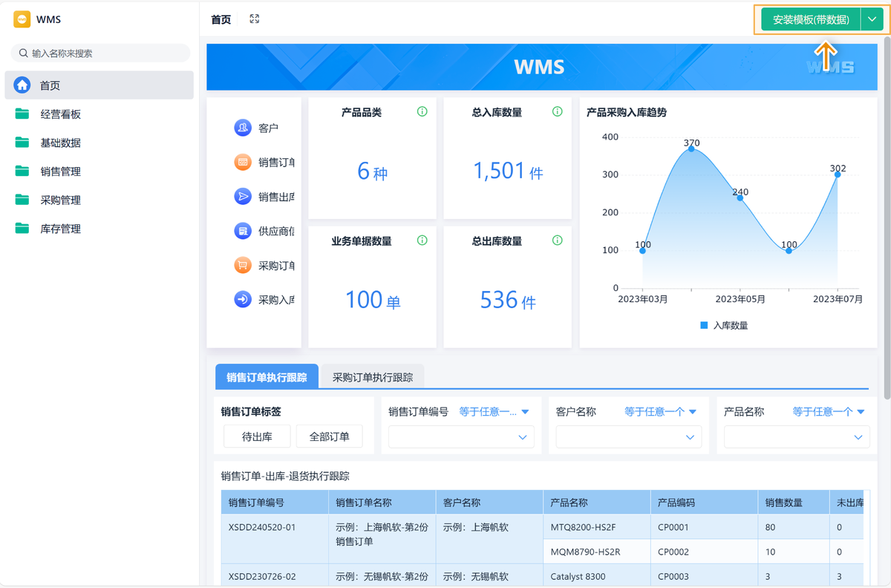
Task: Select the 待出库 order filter
Action: coord(257,436)
